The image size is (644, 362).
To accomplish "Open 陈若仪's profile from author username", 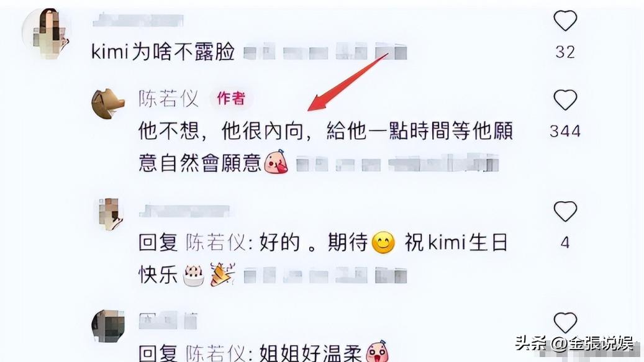I will tap(168, 99).
